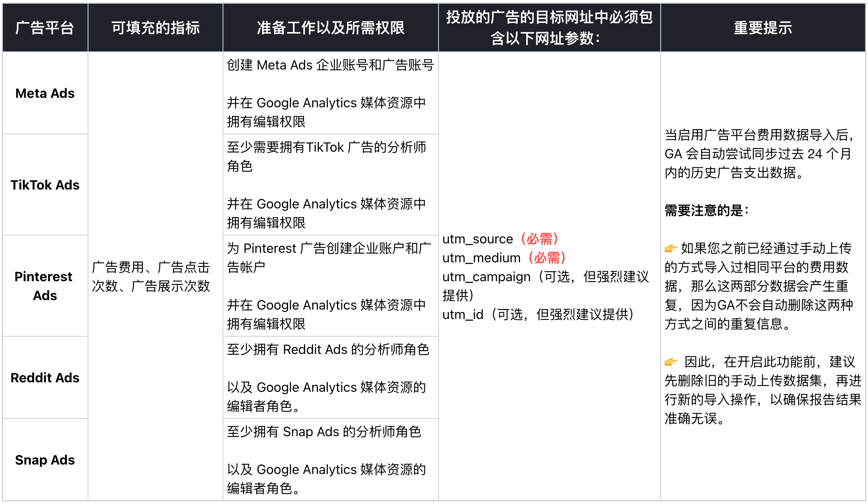868x504 pixels.
Task: Select the TikTok Ads platform row label
Action: click(x=44, y=185)
